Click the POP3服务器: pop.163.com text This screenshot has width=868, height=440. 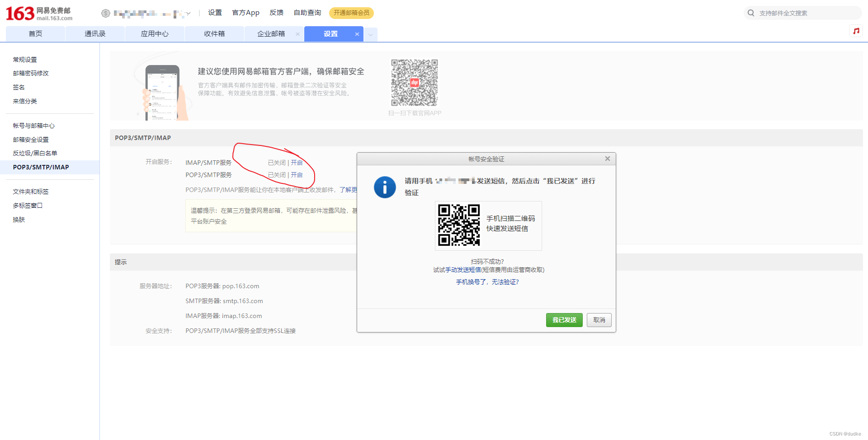(x=222, y=286)
